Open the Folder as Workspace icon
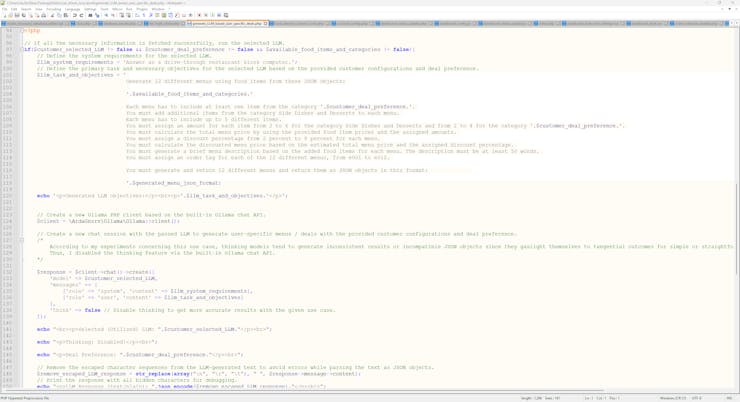Image resolution: width=740 pixels, height=402 pixels. click(x=184, y=15)
